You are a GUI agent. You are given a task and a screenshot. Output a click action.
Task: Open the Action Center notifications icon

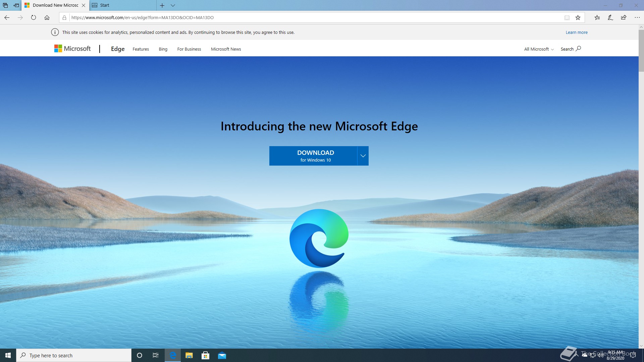point(633,355)
